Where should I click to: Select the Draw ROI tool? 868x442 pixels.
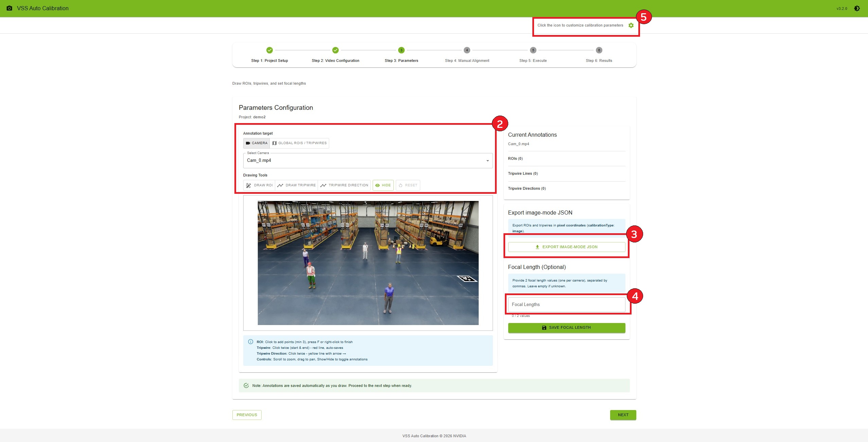point(259,185)
